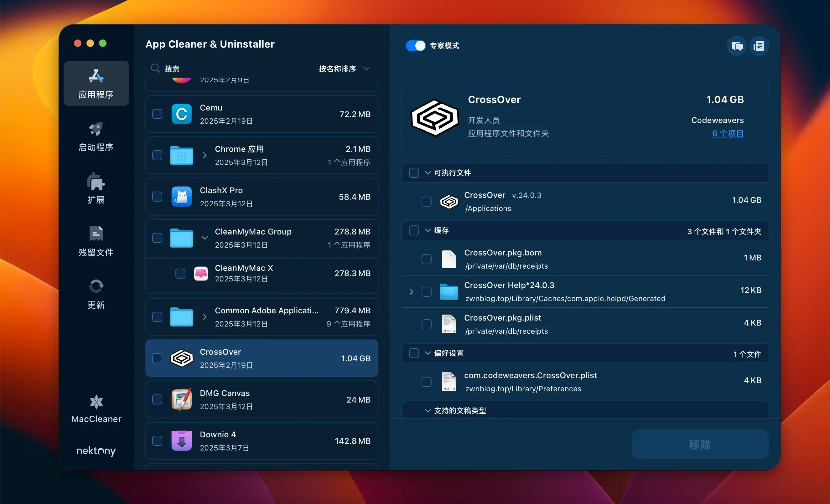Click the Chrome 应用 folder icon
830x504 pixels.
point(182,155)
